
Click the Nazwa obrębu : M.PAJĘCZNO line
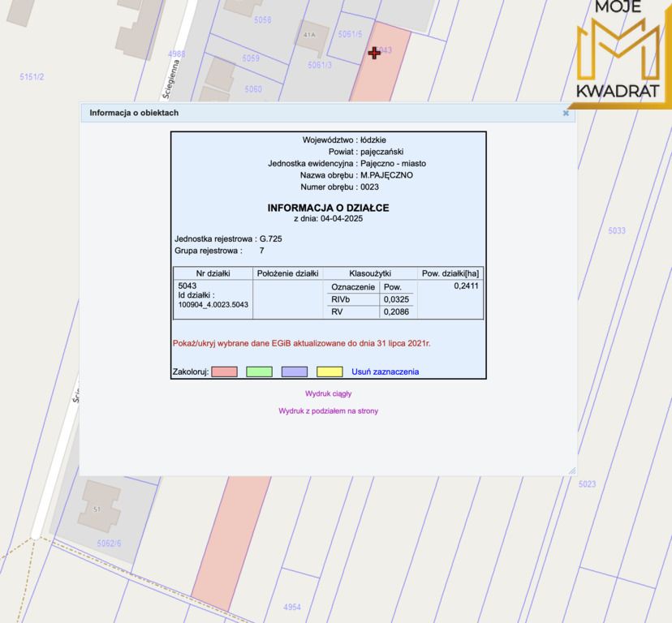click(x=356, y=175)
